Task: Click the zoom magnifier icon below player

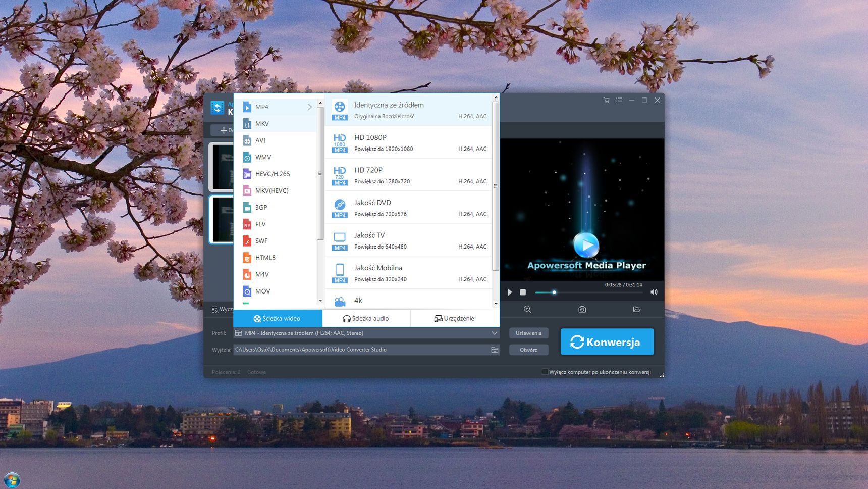Action: pos(527,309)
